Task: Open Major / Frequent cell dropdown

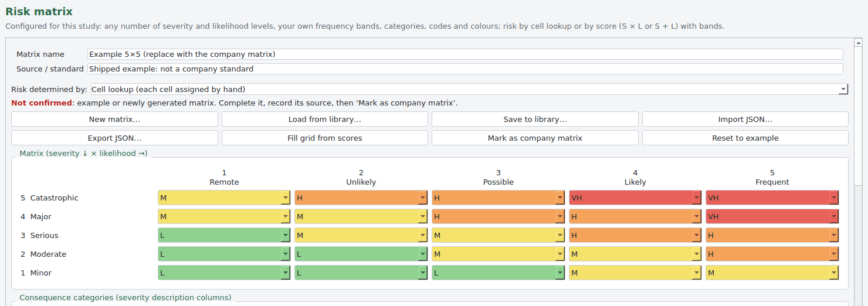Action: tap(772, 216)
